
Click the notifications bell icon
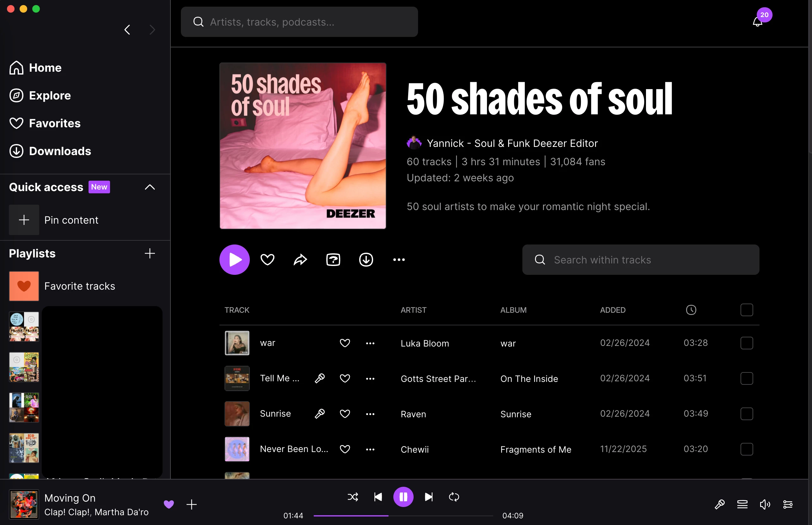pyautogui.click(x=757, y=22)
